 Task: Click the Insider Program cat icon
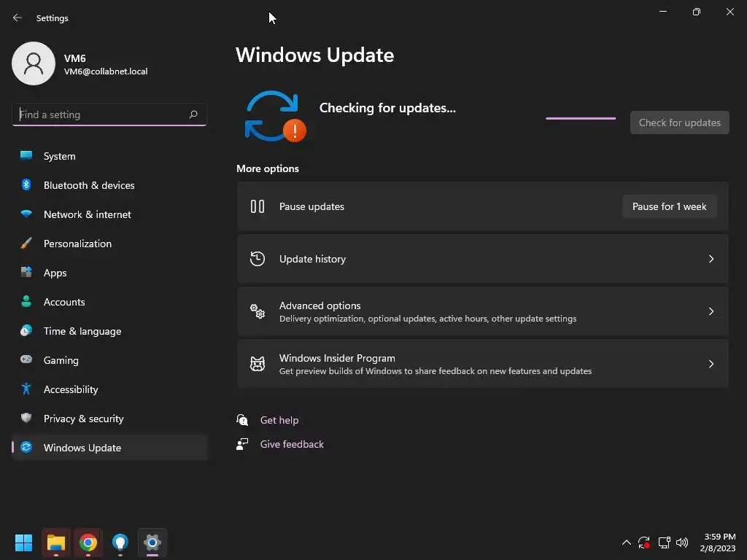258,364
